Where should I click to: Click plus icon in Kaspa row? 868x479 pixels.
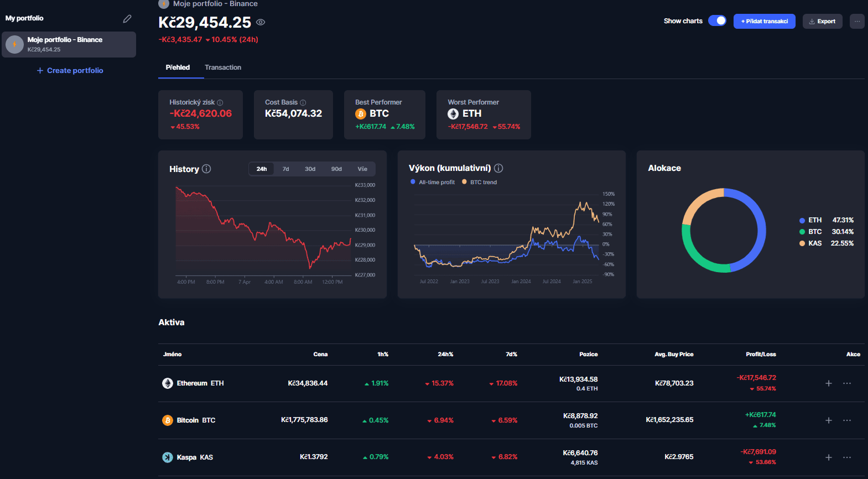click(x=829, y=457)
